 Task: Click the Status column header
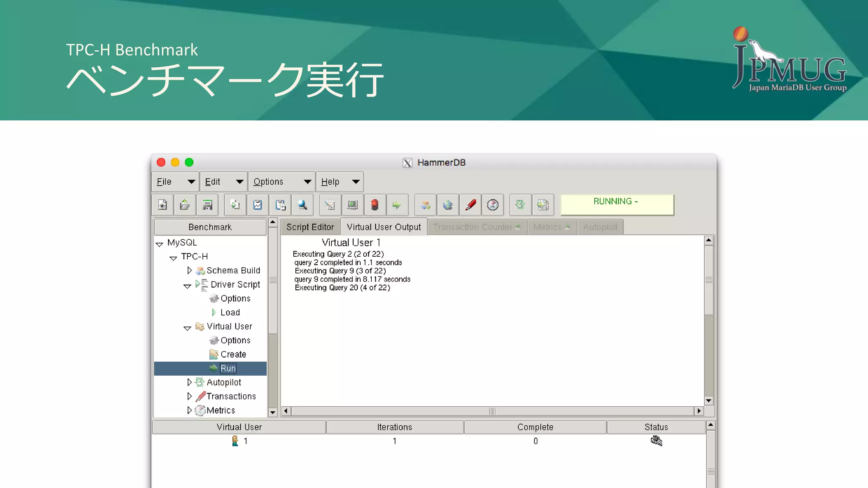656,427
